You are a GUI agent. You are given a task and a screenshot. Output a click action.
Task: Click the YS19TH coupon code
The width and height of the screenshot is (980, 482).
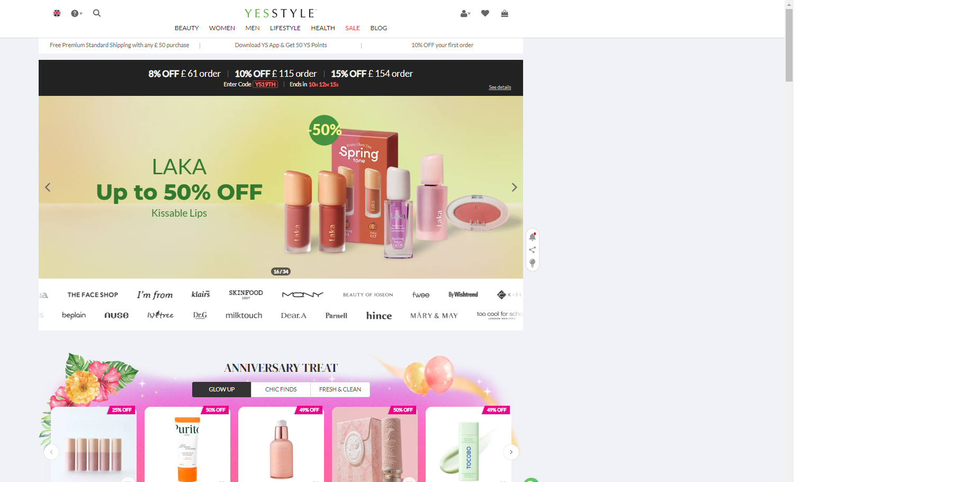click(265, 84)
